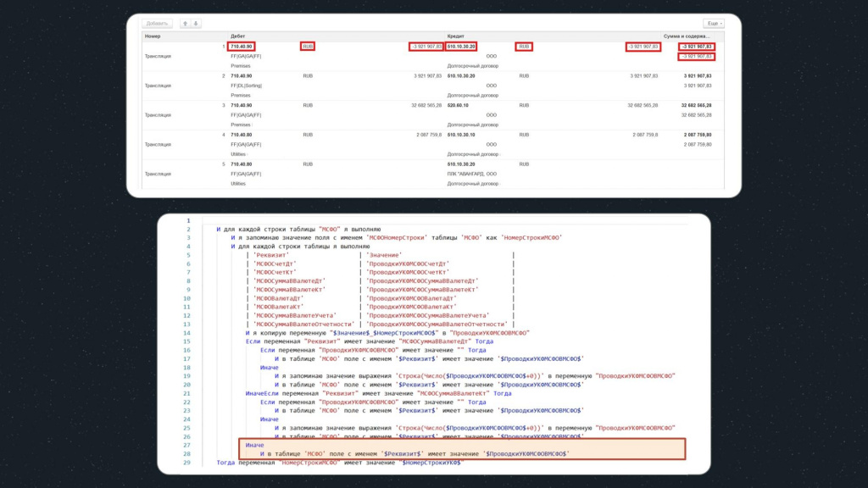Click 'Значение' header cell on code line 5
The image size is (868, 488).
point(385,255)
